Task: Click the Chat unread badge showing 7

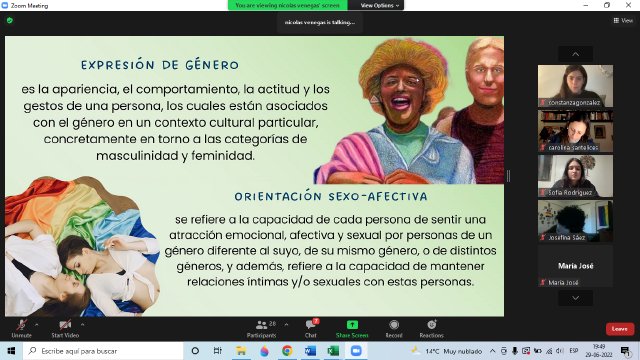Action: click(316, 321)
